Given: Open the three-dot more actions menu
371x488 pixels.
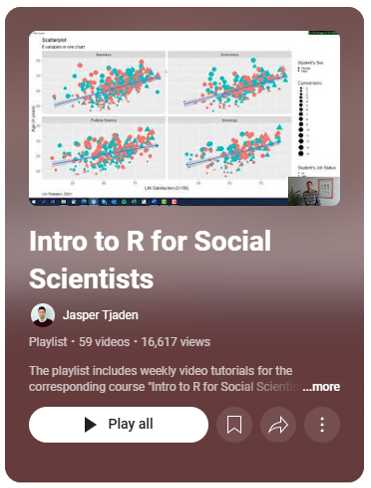Looking at the screenshot, I should (322, 425).
